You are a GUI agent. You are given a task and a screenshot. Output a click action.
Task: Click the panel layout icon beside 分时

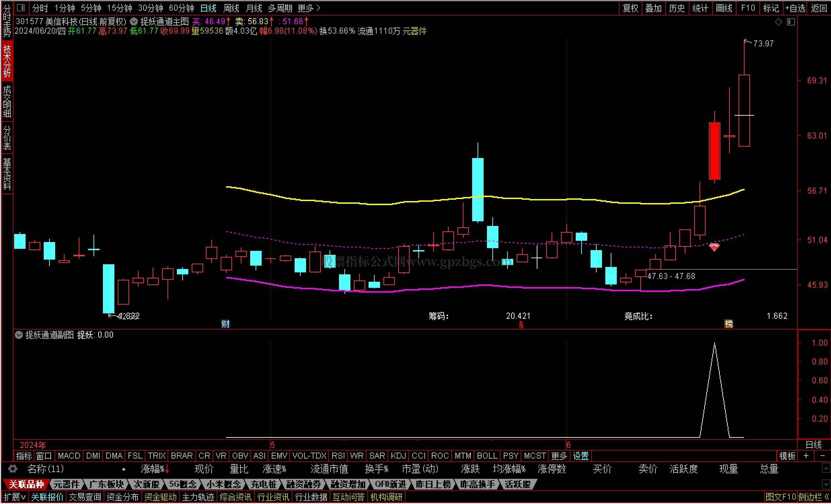(x=21, y=8)
